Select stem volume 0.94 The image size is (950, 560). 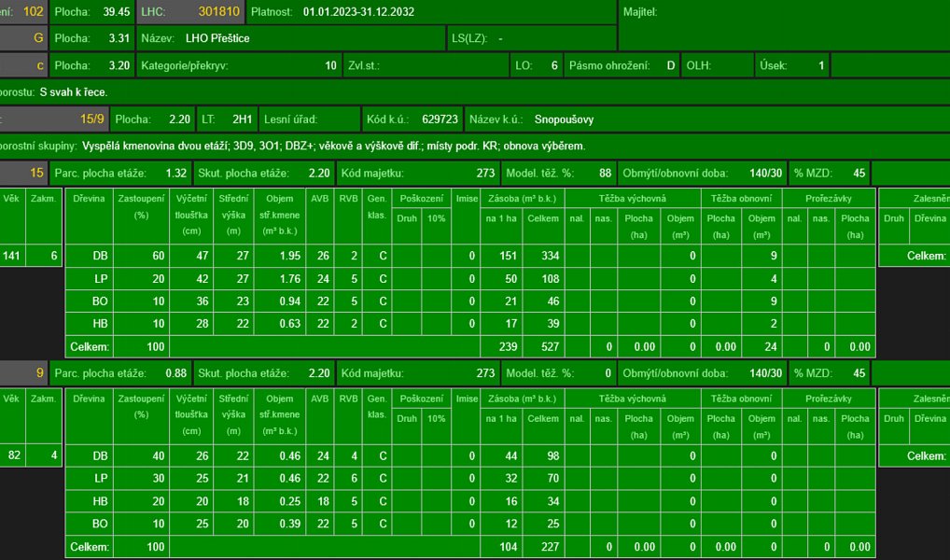pos(290,301)
